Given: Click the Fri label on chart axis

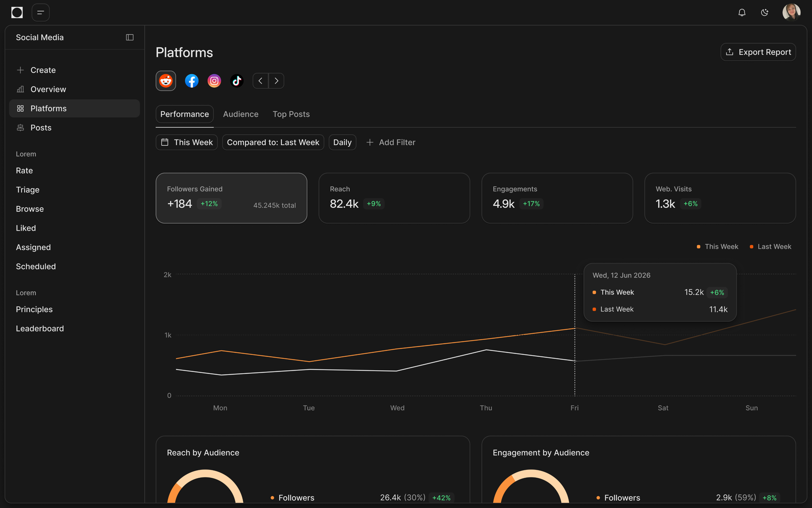Looking at the screenshot, I should click(x=575, y=408).
